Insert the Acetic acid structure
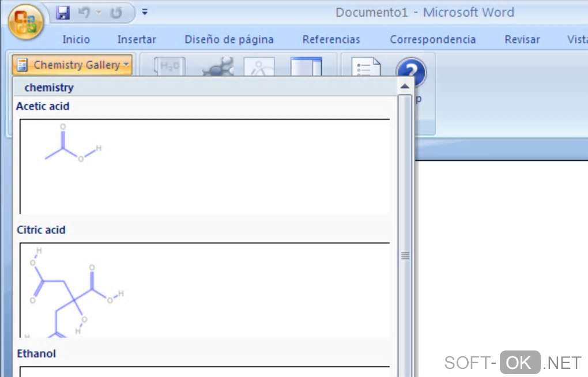The image size is (588, 377). (x=205, y=166)
